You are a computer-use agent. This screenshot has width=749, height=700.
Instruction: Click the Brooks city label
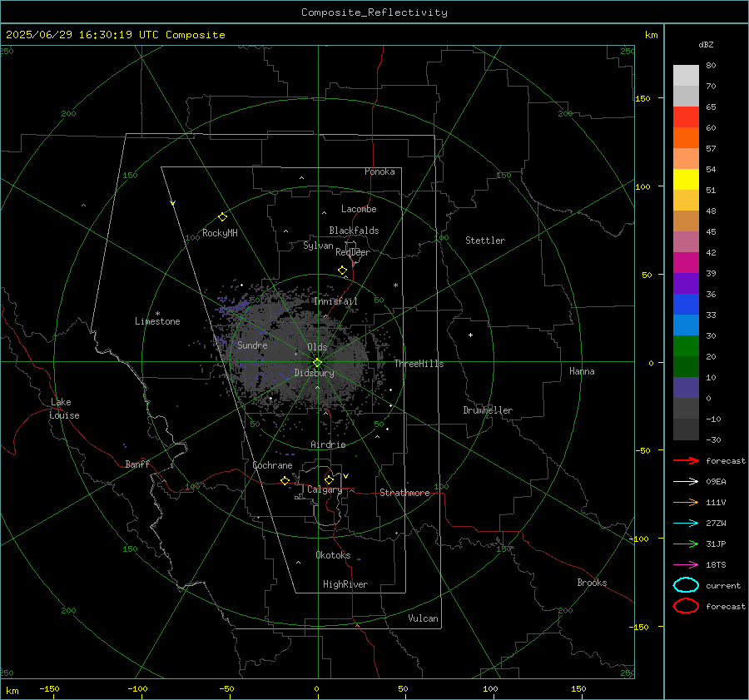coord(592,583)
